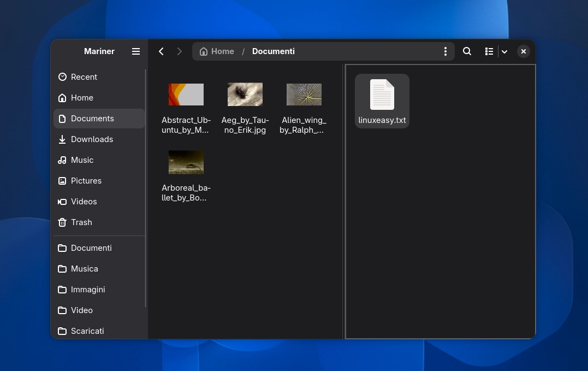Open Music in the sidebar

[x=99, y=160]
